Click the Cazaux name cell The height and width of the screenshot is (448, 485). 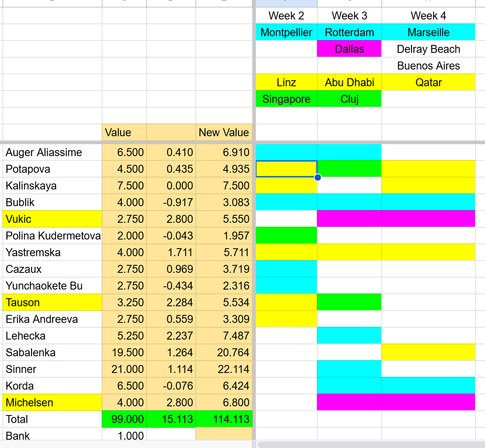pyautogui.click(x=52, y=269)
